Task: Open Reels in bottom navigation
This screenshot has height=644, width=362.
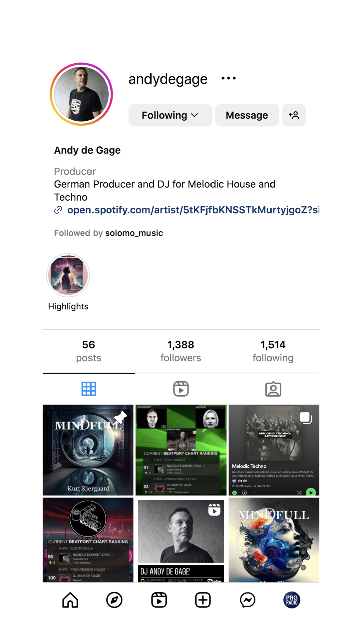Action: tap(159, 600)
